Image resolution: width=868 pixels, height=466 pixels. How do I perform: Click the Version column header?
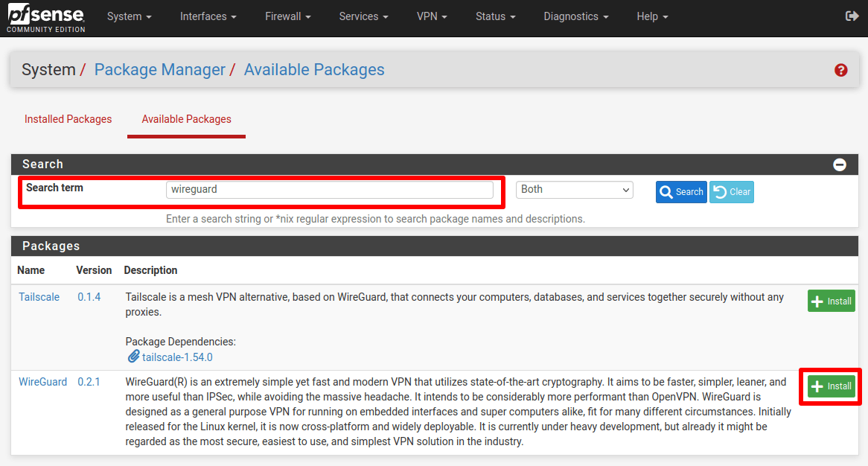pos(94,270)
